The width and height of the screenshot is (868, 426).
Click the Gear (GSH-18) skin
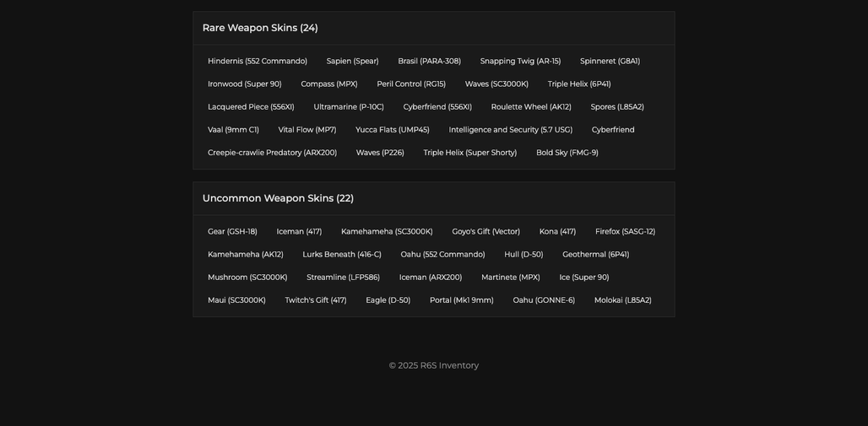(232, 232)
